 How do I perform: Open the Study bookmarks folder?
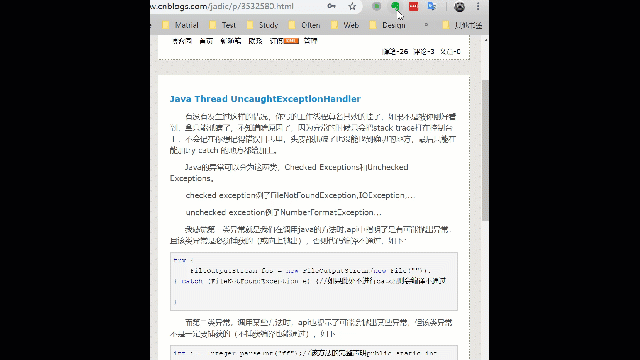263,25
